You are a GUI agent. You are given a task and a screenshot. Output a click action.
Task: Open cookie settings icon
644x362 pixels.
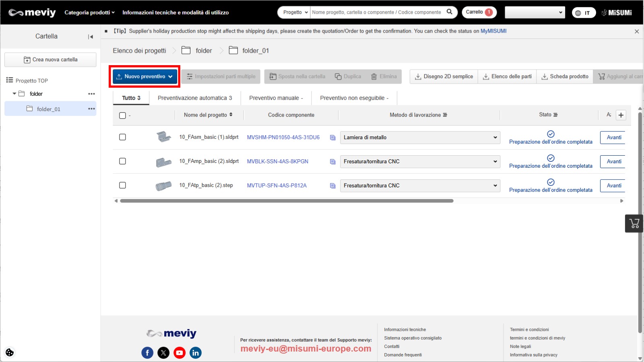(10, 352)
